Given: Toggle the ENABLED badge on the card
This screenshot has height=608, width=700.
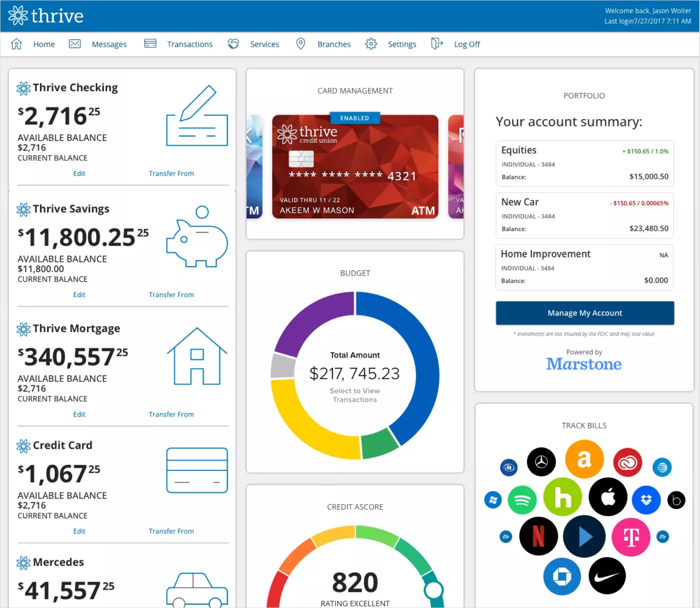Looking at the screenshot, I should pyautogui.click(x=355, y=118).
